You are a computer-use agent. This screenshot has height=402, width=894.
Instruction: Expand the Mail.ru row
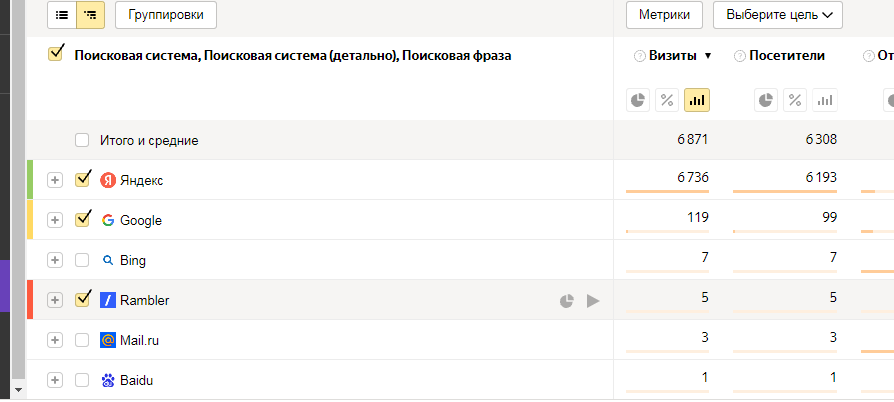[55, 340]
